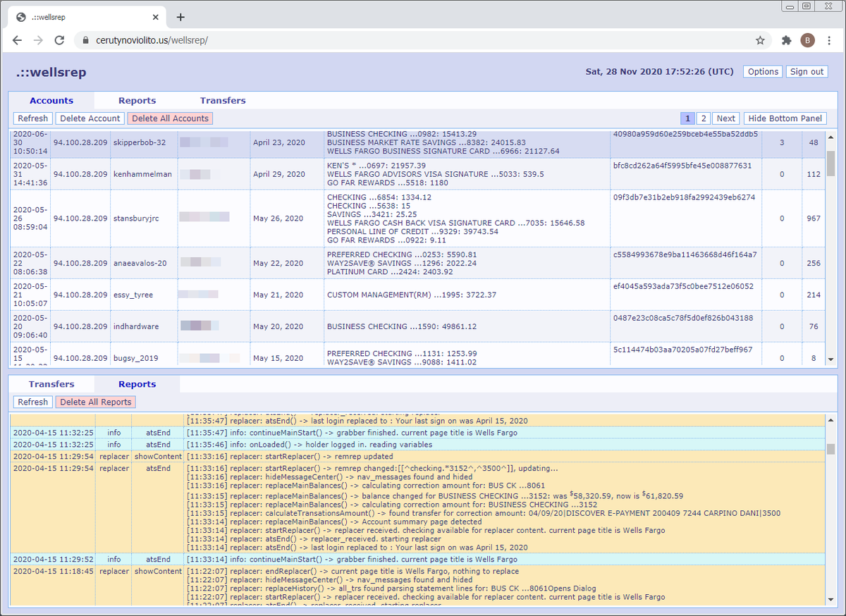Bookmark this page via the star icon
846x616 pixels.
[x=760, y=40]
